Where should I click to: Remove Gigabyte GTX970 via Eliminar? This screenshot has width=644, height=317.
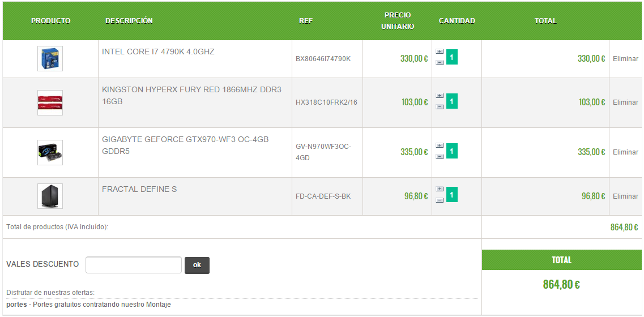[625, 152]
